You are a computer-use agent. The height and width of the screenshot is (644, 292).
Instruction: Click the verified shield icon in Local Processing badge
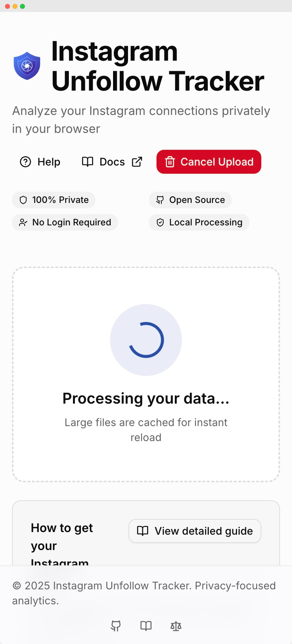tap(160, 222)
